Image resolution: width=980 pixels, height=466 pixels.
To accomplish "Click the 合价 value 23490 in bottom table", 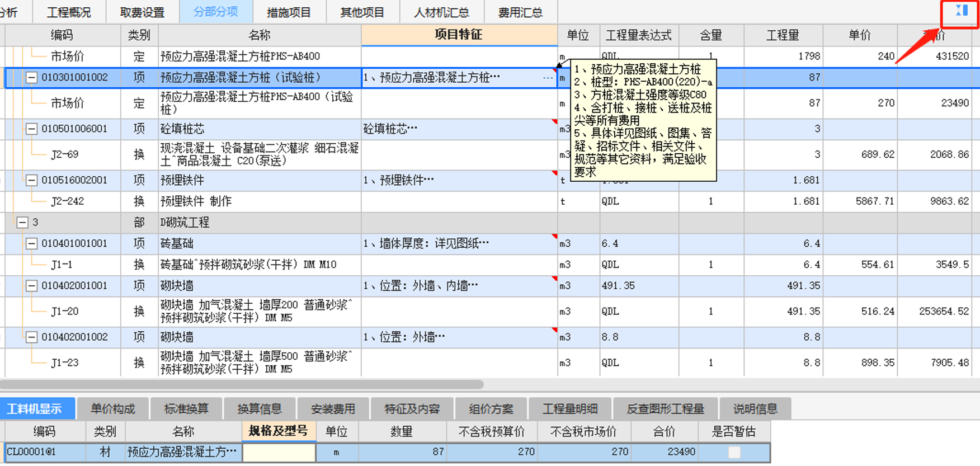I will pos(681,452).
